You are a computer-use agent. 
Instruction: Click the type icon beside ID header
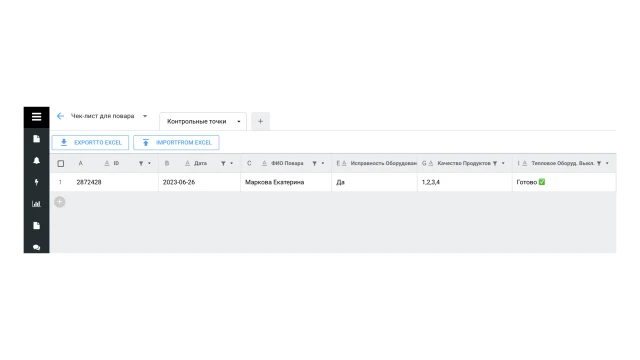pyautogui.click(x=107, y=163)
